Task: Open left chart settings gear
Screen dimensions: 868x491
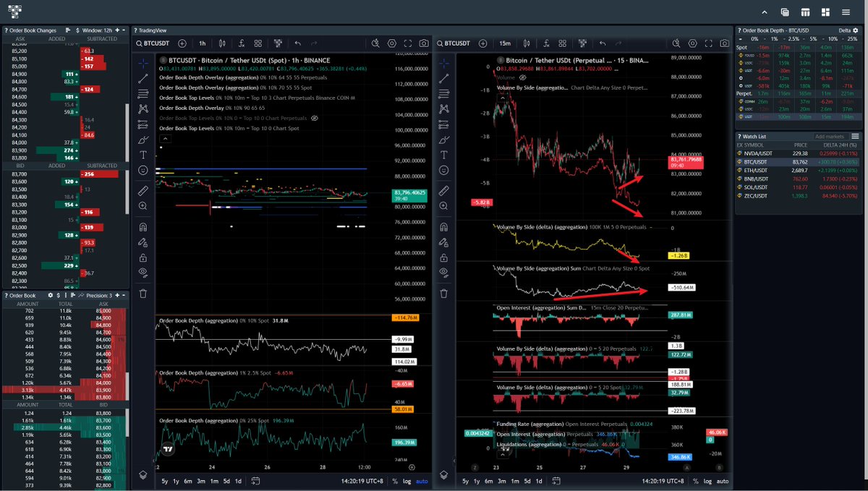Action: click(392, 43)
